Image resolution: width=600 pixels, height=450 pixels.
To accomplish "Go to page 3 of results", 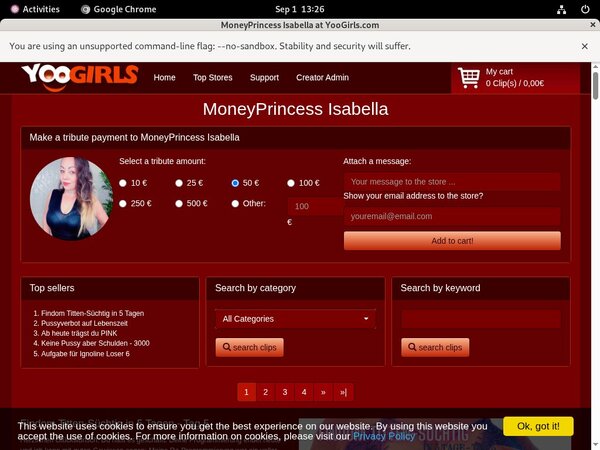I will (x=285, y=392).
